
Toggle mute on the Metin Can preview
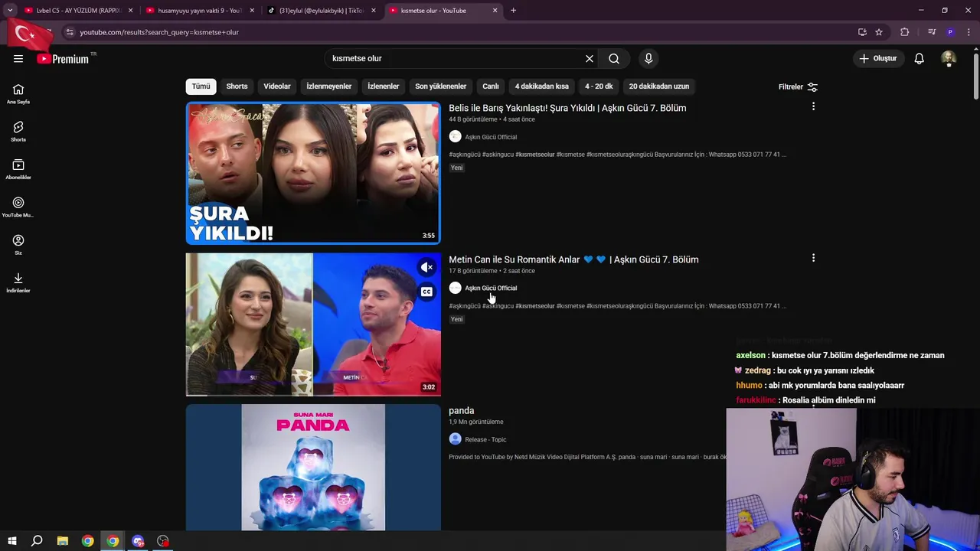click(426, 267)
